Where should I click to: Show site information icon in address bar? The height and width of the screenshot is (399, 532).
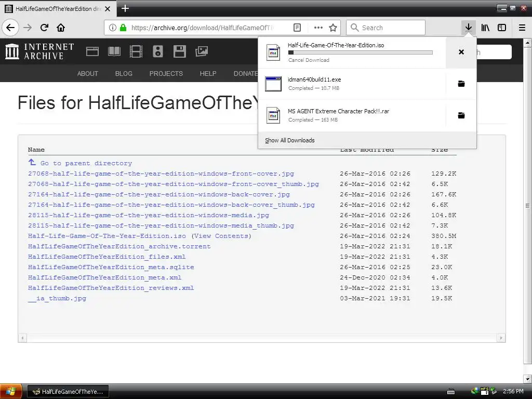coord(113,28)
